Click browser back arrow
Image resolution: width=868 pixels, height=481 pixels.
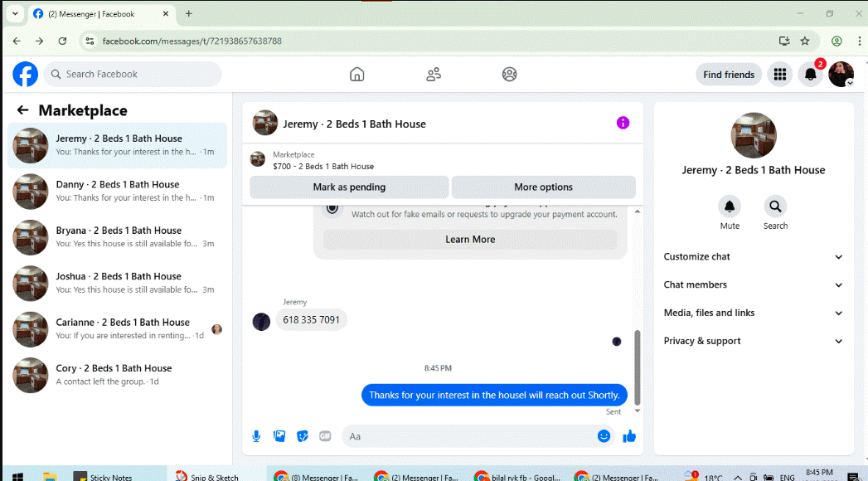pos(17,41)
